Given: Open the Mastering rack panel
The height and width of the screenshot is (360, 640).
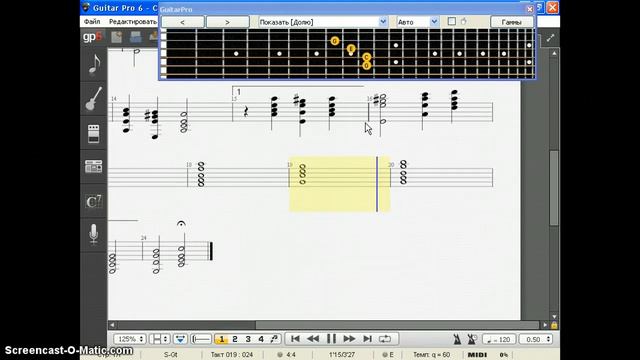Looking at the screenshot, I should coord(94,167).
